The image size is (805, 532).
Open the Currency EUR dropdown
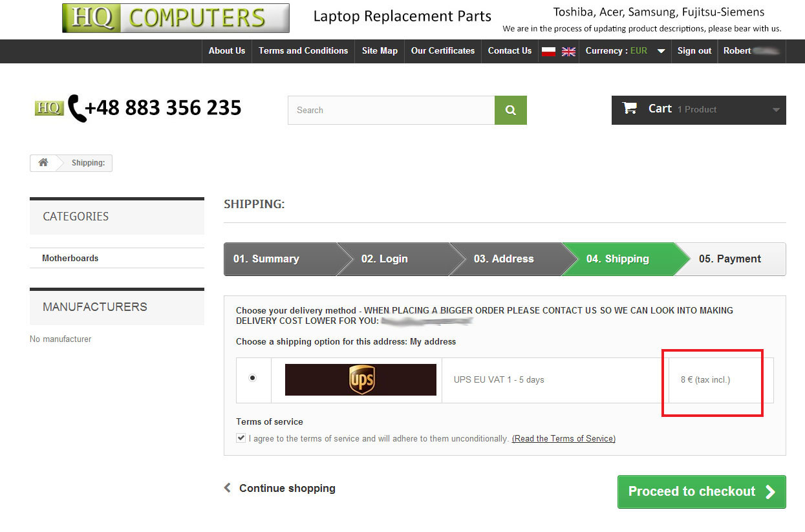(x=625, y=51)
